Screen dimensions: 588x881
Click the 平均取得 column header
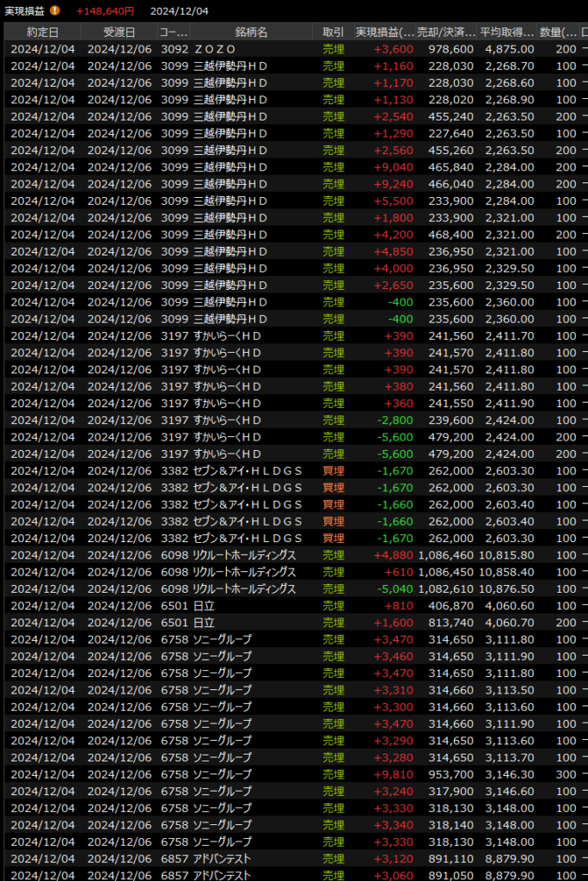[x=506, y=32]
